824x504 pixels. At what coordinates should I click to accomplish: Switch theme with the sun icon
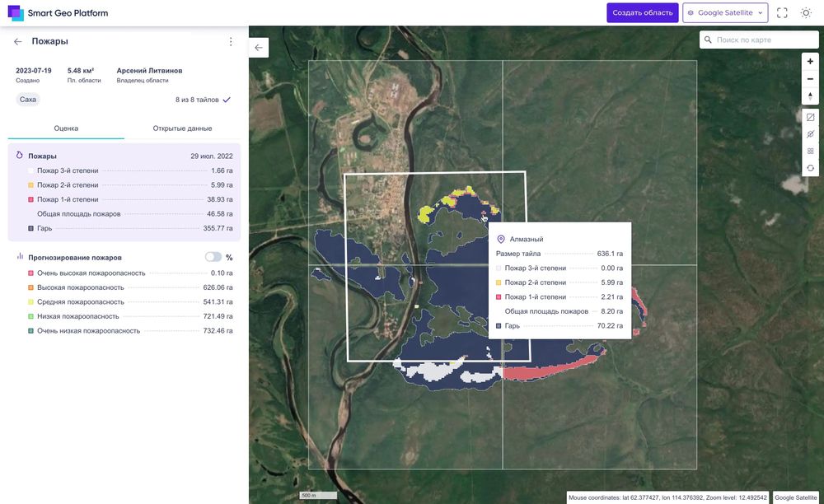(x=806, y=12)
